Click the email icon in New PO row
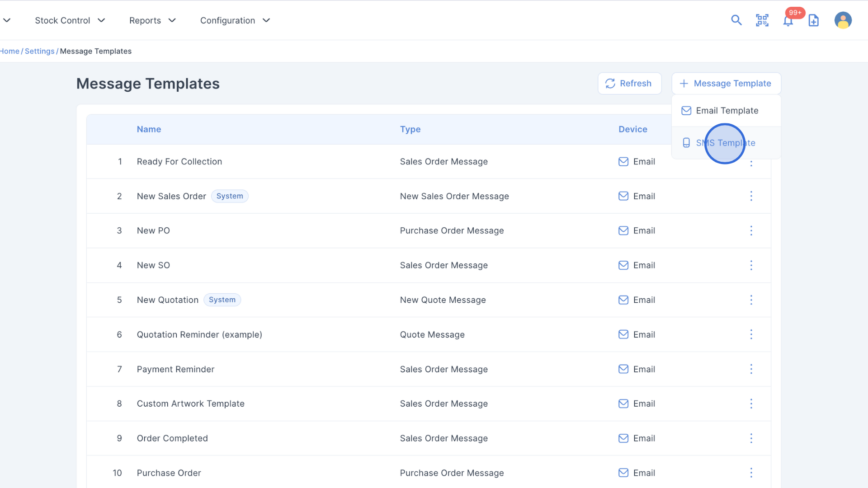 pos(623,231)
